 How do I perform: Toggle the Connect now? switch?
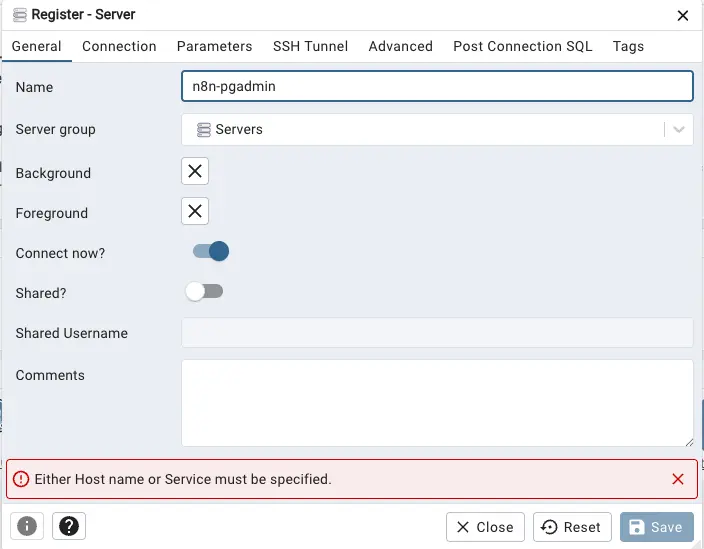[211, 251]
